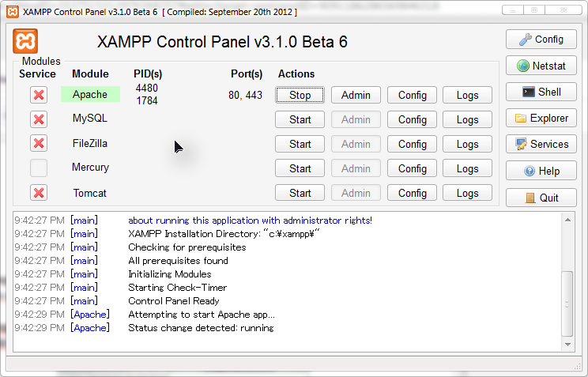Viewport: 588px width, 377px height.
Task: Open Windows Services panel
Action: click(541, 144)
